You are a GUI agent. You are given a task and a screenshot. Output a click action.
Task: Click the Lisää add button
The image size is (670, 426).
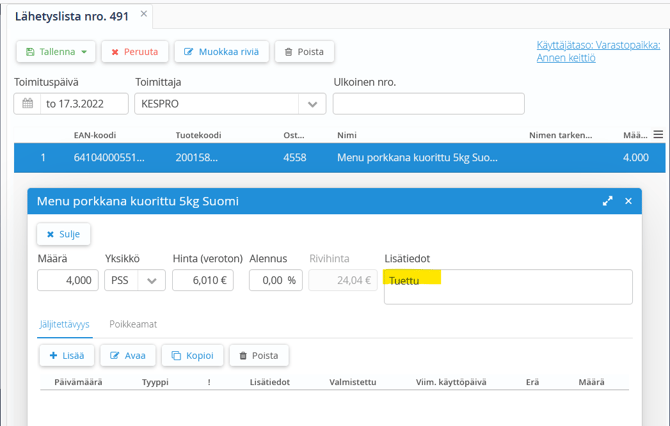(x=67, y=355)
